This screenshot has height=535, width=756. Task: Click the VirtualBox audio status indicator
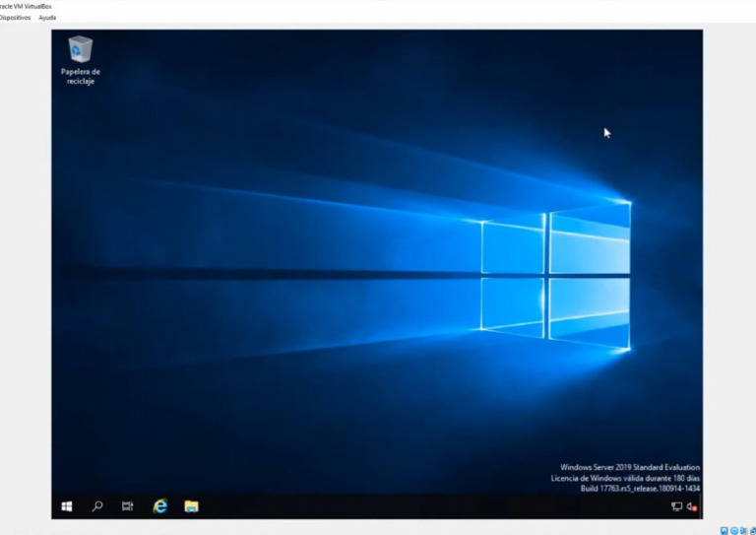743,531
